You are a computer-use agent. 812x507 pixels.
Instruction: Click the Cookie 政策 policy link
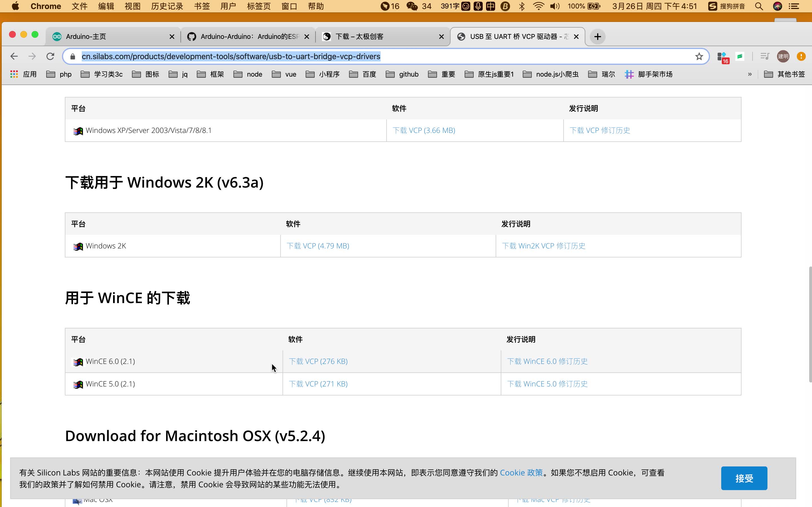coord(521,473)
